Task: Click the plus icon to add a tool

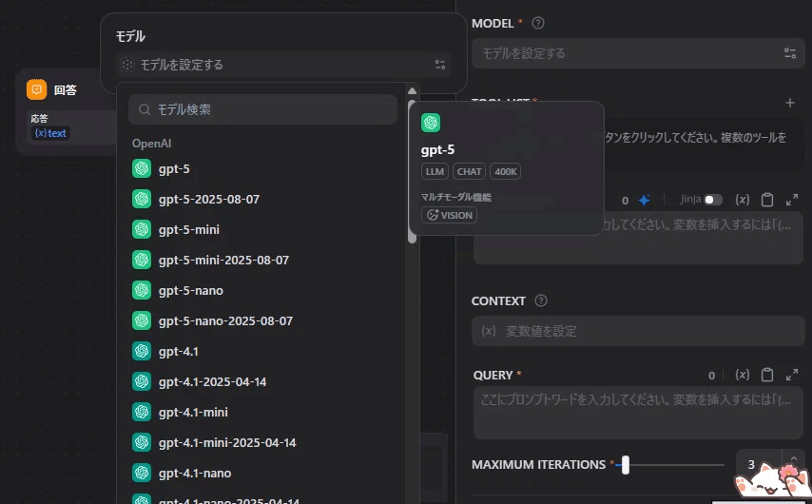Action: [x=790, y=103]
